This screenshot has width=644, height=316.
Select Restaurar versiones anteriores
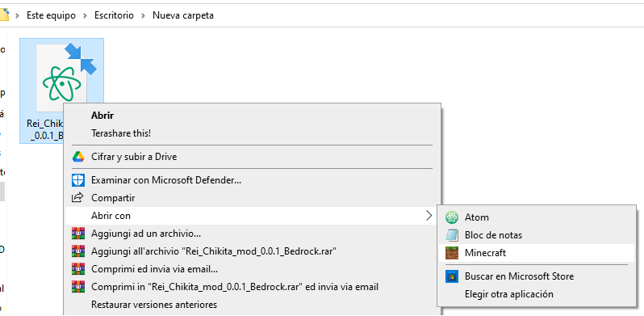pyautogui.click(x=154, y=305)
